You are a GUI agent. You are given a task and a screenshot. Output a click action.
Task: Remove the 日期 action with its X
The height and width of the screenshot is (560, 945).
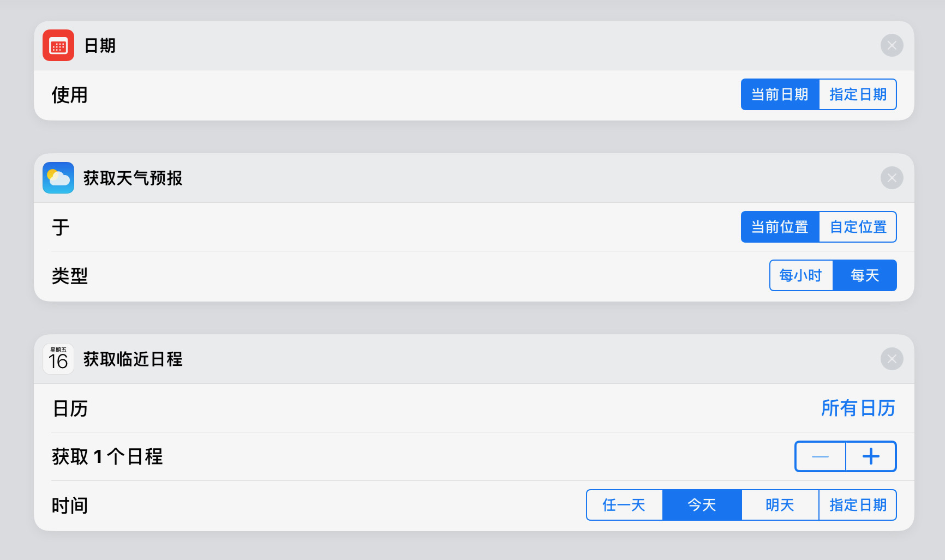coord(892,45)
